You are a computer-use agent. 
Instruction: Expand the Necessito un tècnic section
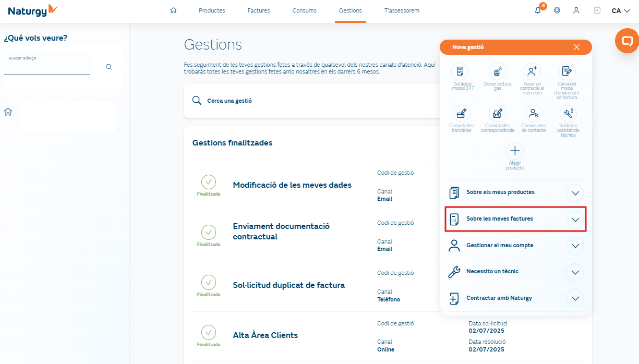(x=575, y=272)
